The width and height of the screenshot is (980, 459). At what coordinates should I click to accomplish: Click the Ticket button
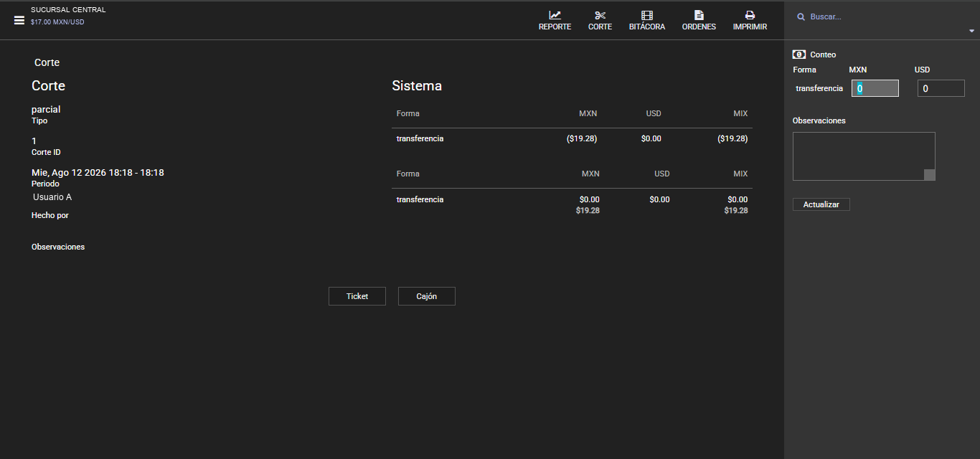357,296
